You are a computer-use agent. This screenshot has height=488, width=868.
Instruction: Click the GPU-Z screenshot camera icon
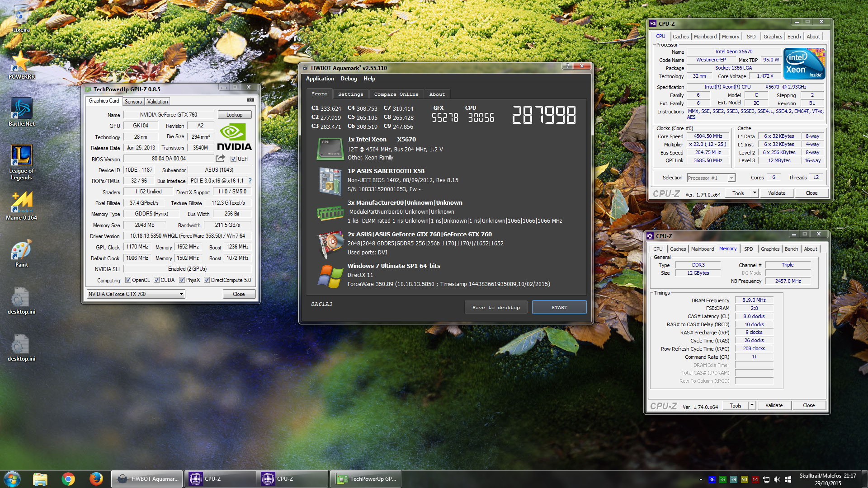pyautogui.click(x=250, y=100)
